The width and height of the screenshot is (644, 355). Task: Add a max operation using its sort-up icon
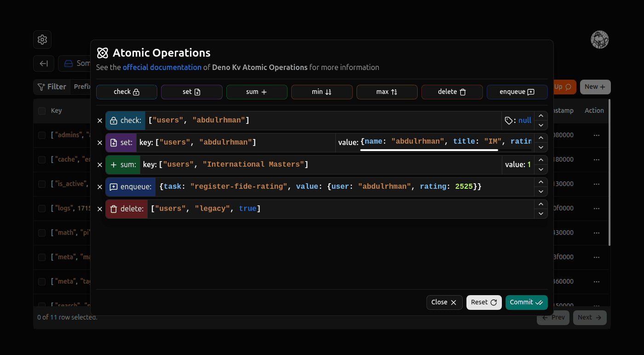point(386,92)
